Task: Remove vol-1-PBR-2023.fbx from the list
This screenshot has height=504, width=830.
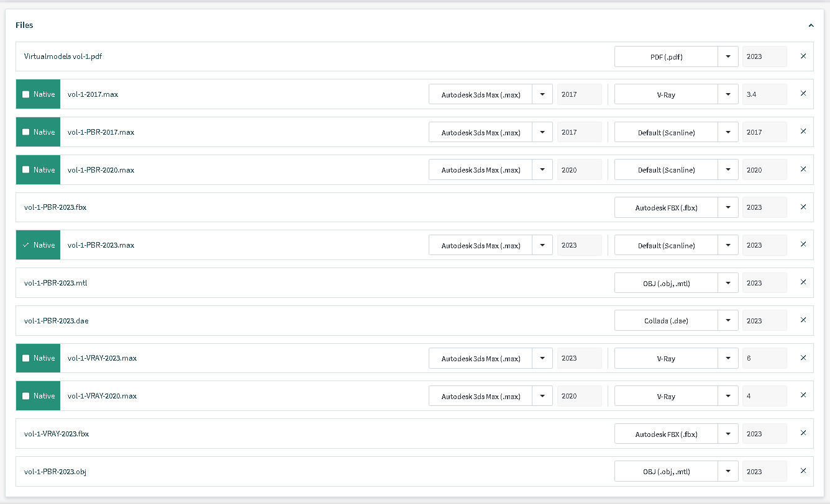Action: point(803,207)
